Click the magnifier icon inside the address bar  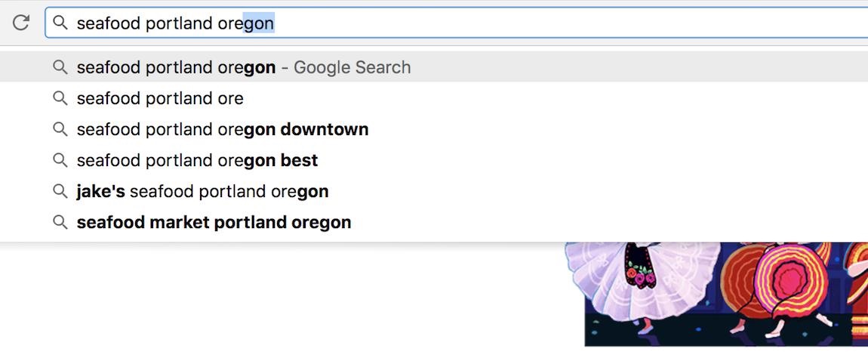pos(61,23)
